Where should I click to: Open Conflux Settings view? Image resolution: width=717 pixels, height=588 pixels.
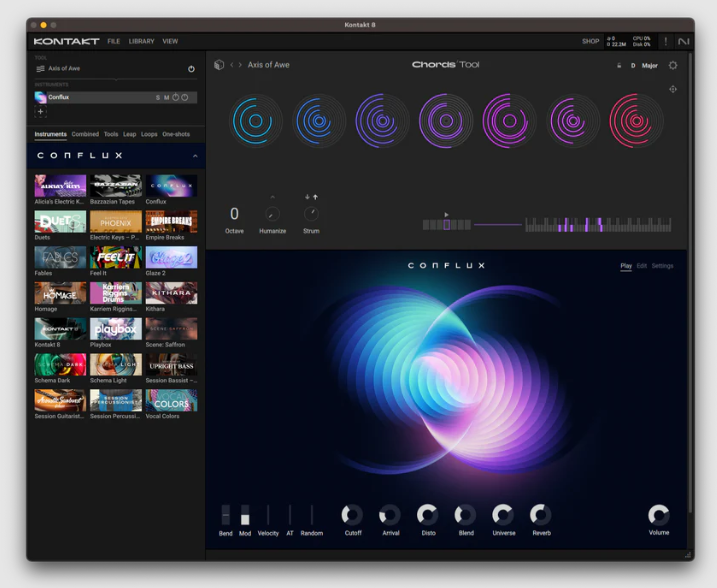(x=662, y=266)
